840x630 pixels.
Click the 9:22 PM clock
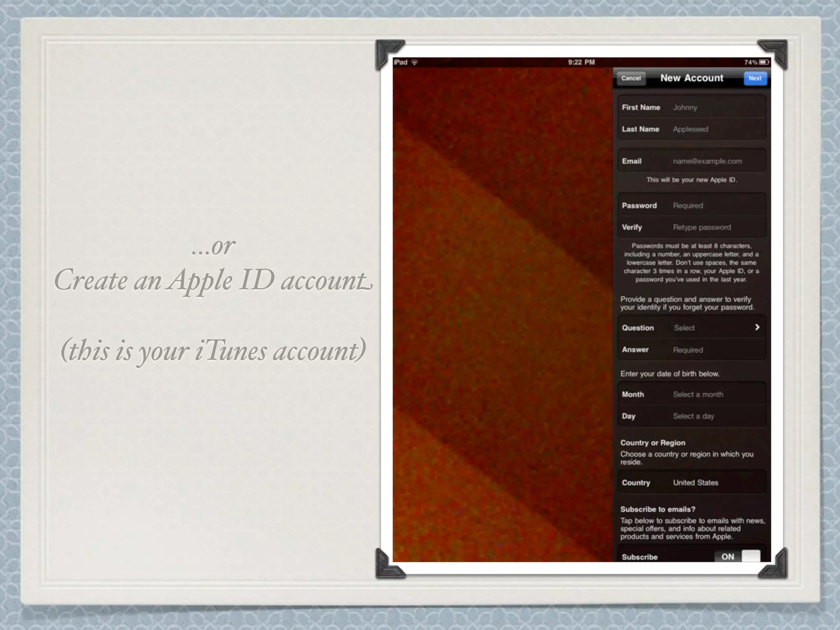click(x=581, y=62)
